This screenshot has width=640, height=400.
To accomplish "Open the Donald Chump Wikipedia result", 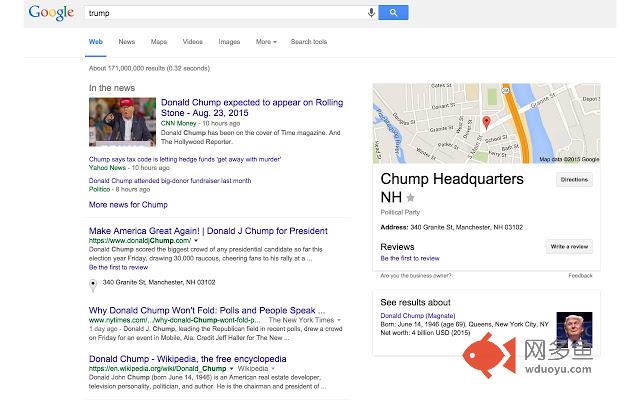I will [x=187, y=359].
